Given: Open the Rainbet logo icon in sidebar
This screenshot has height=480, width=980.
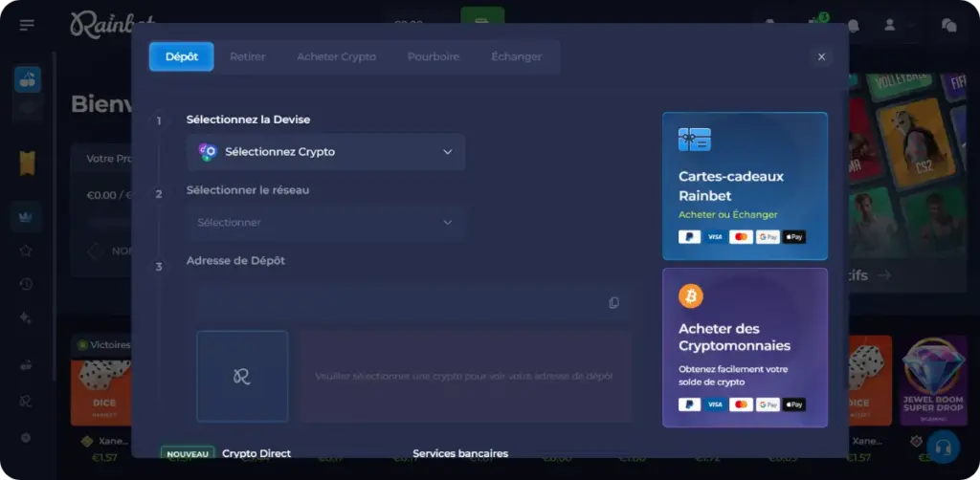Looking at the screenshot, I should [x=26, y=401].
